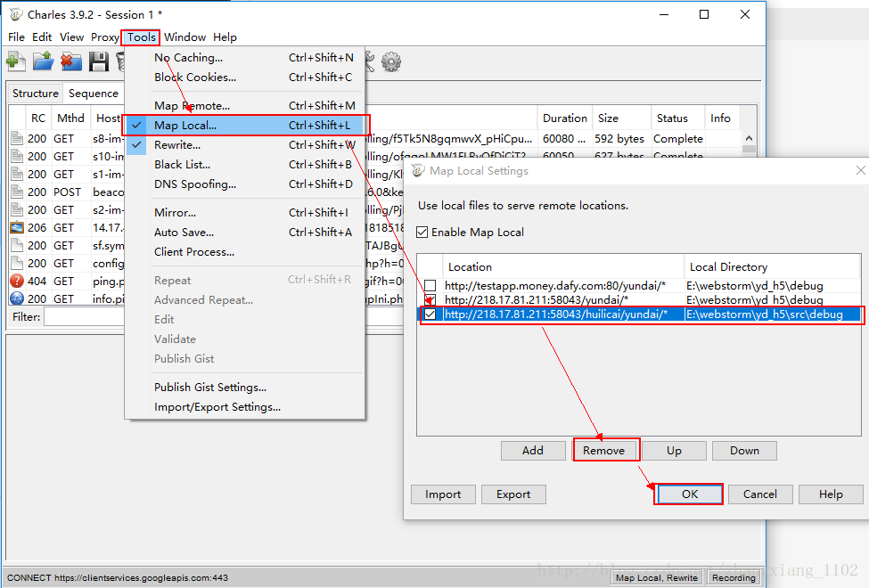Viewport: 869px width, 588px height.
Task: Click the Map Local, Rewrite status bar button
Action: pos(657,577)
